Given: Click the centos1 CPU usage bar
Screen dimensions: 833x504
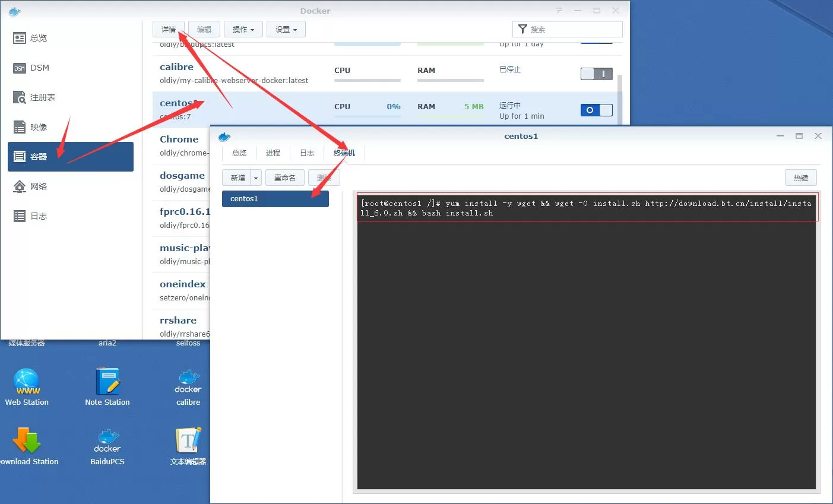Looking at the screenshot, I should tap(368, 116).
